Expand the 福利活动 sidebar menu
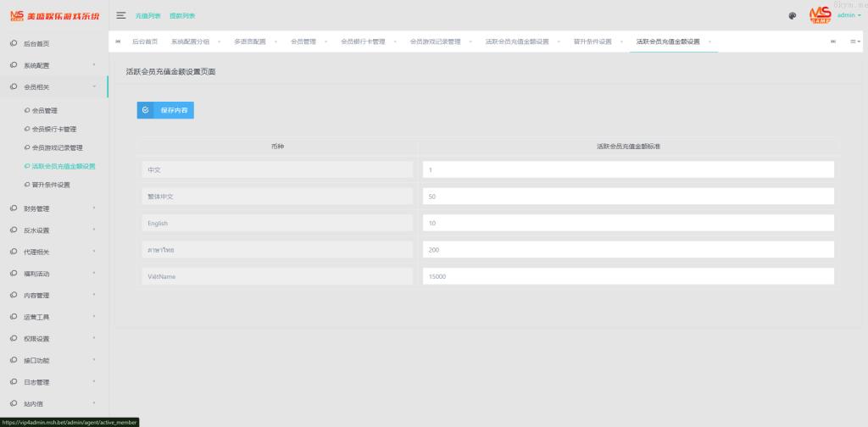Image resolution: width=868 pixels, height=427 pixels. (x=53, y=274)
